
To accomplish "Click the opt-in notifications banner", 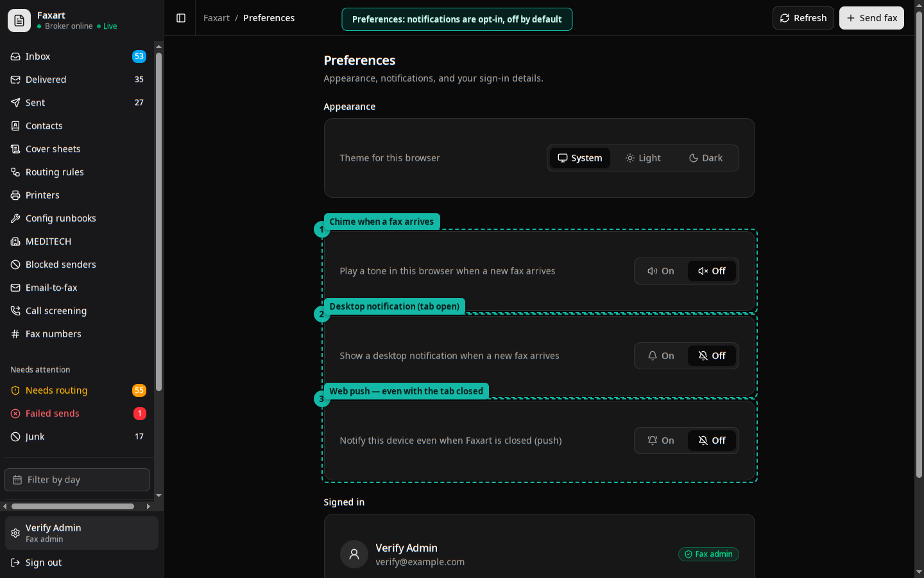I will click(457, 19).
